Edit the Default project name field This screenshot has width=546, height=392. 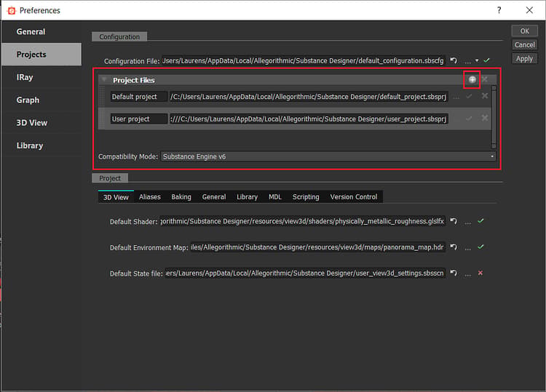click(138, 97)
